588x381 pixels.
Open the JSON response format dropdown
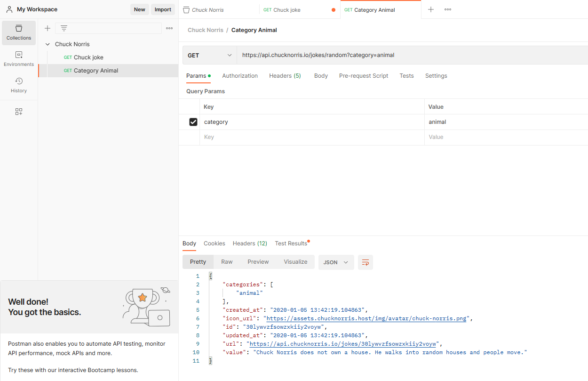click(336, 262)
